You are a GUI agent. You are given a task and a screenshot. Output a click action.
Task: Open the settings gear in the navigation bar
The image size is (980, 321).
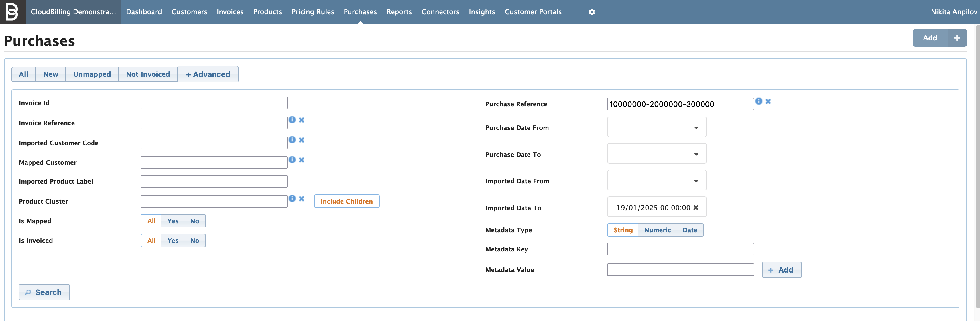pos(592,12)
